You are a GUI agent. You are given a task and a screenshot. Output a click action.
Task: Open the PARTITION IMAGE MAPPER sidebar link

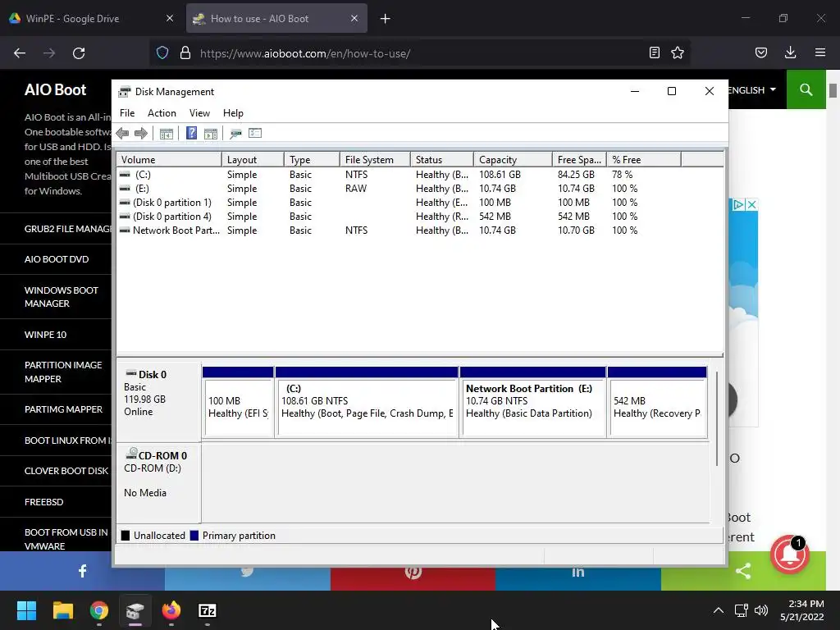pos(62,372)
